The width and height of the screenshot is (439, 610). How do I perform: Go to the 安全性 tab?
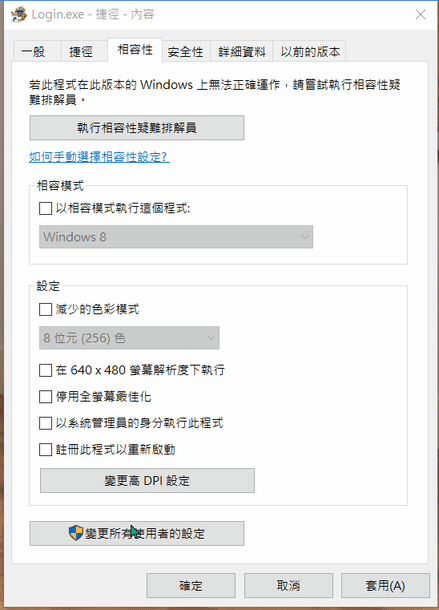pyautogui.click(x=186, y=51)
